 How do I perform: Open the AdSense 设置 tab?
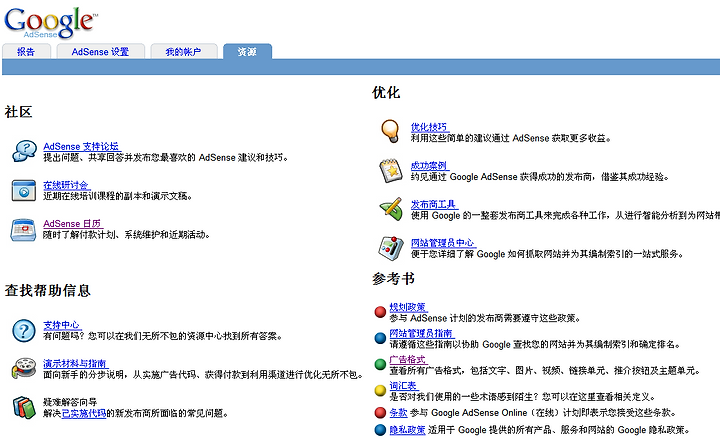(101, 51)
